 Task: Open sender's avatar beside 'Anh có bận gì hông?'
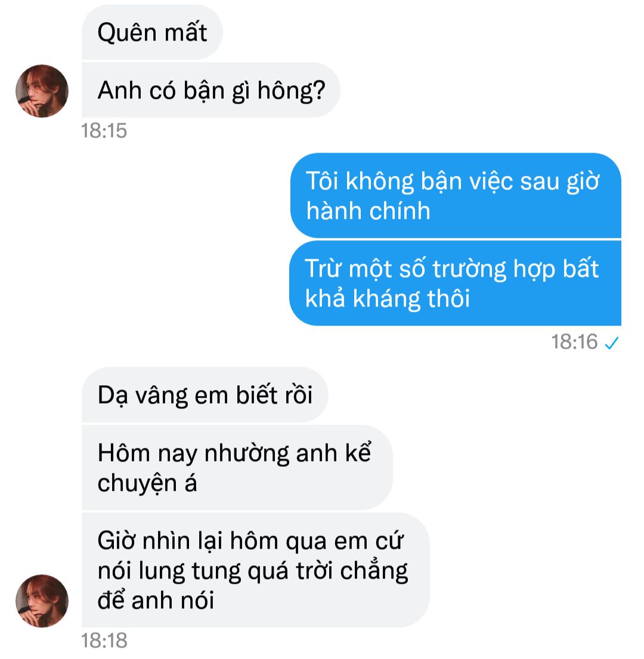tap(42, 91)
